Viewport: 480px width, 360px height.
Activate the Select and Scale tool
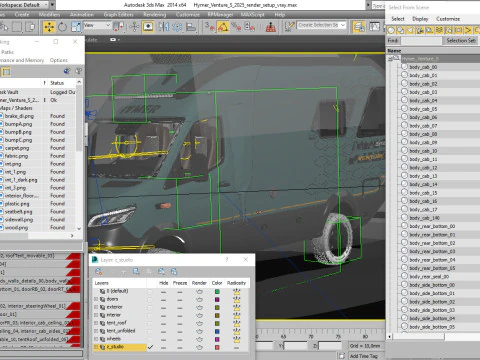click(x=76, y=27)
